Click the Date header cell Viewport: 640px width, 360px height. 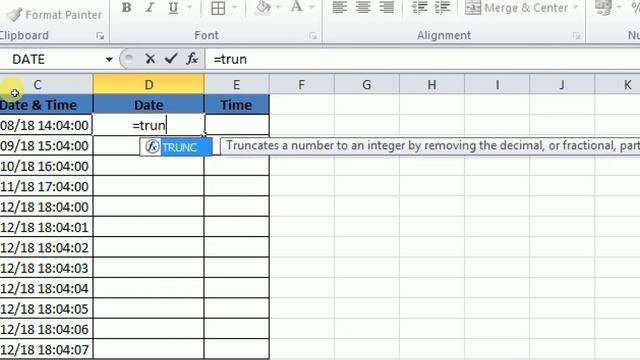[149, 105]
